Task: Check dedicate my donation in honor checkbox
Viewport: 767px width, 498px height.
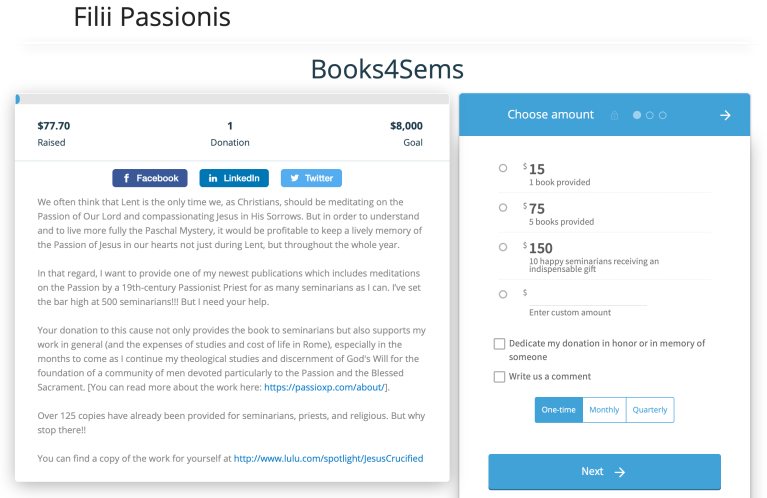Action: (499, 344)
